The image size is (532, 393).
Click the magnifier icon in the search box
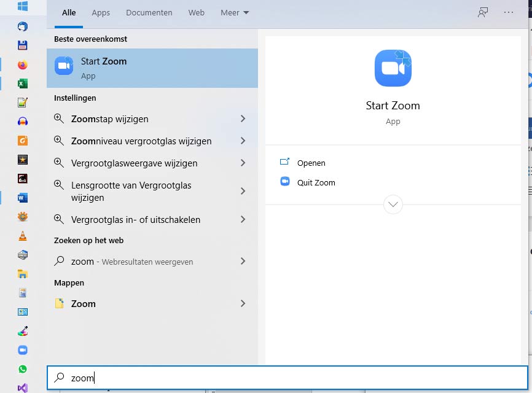(59, 378)
